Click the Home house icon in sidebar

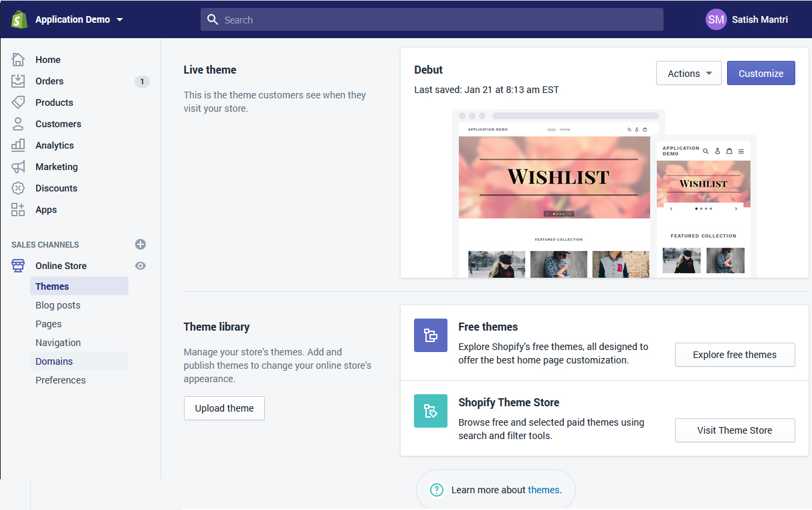pos(18,60)
